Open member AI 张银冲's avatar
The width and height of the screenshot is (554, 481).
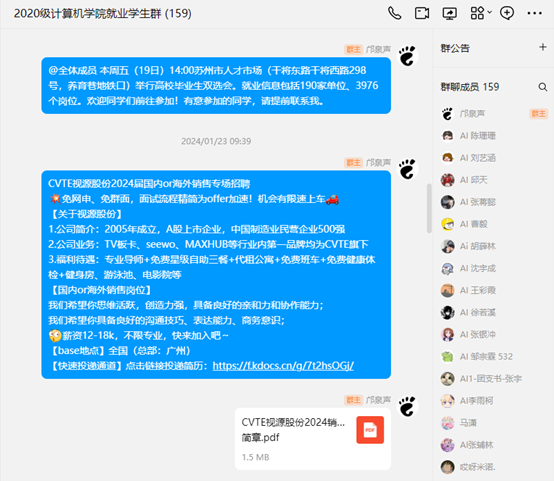[447, 335]
